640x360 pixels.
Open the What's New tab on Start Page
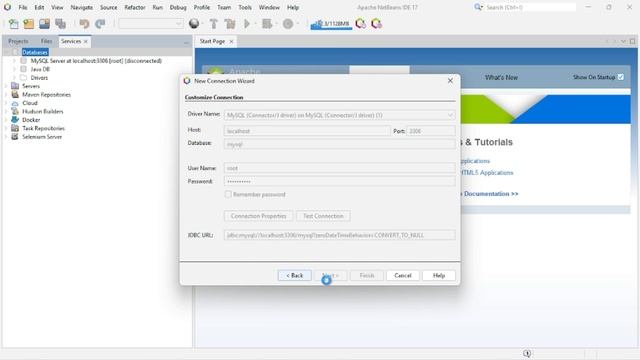click(x=501, y=77)
